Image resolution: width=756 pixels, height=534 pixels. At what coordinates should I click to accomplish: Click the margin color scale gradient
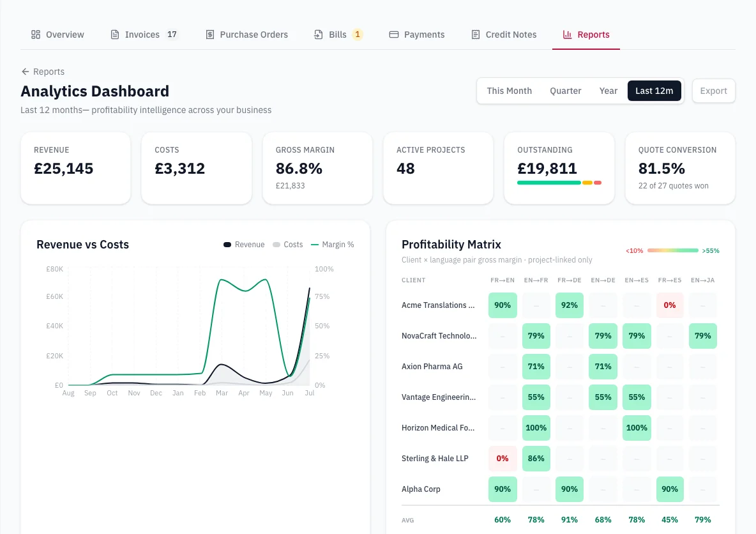673,250
